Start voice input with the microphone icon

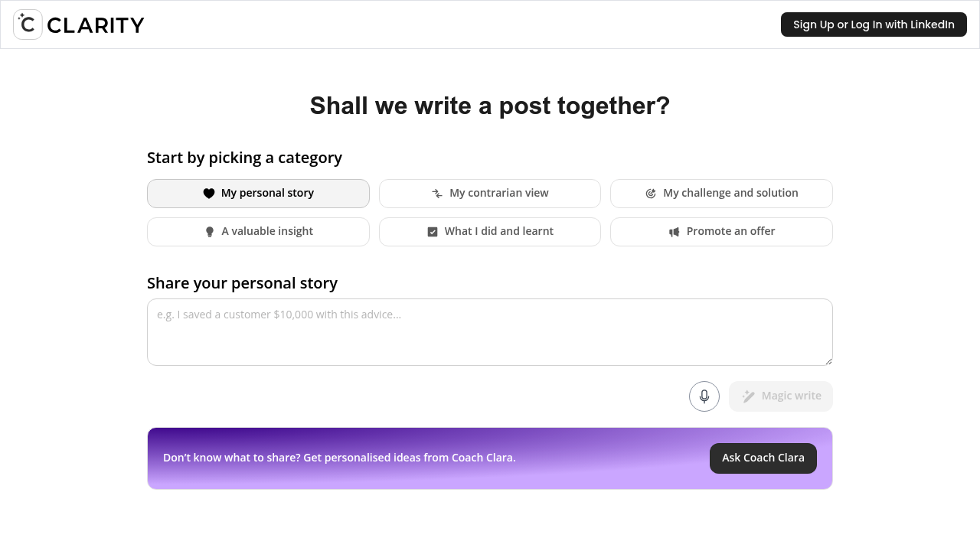pos(704,396)
